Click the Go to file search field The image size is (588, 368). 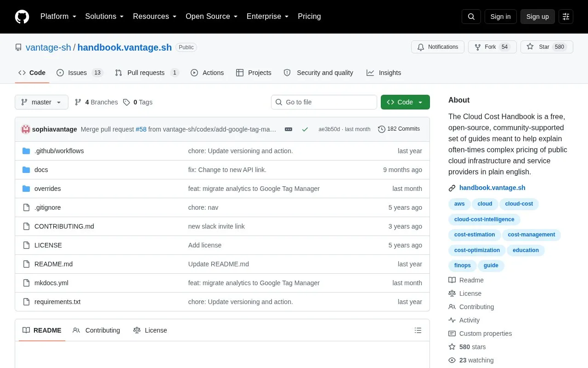324,102
